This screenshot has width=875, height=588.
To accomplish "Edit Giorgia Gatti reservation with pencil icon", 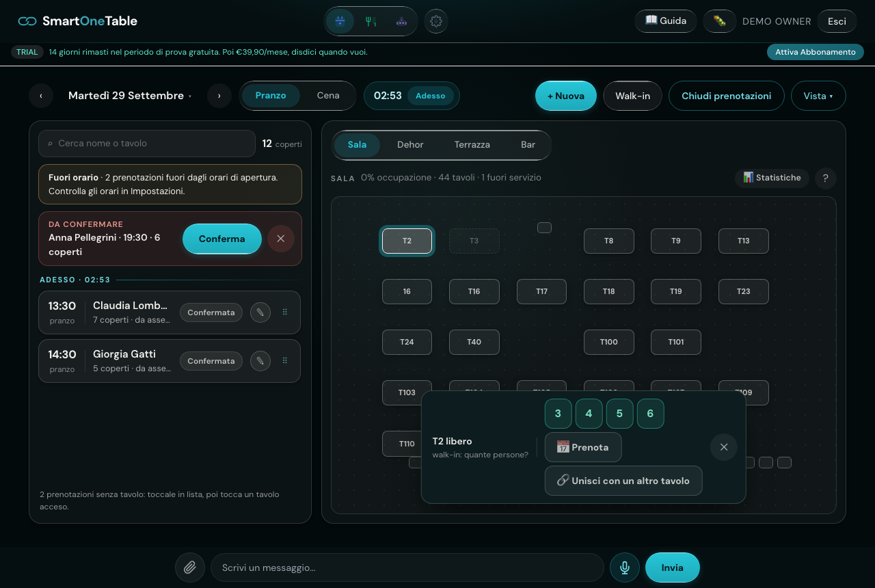I will coord(260,361).
